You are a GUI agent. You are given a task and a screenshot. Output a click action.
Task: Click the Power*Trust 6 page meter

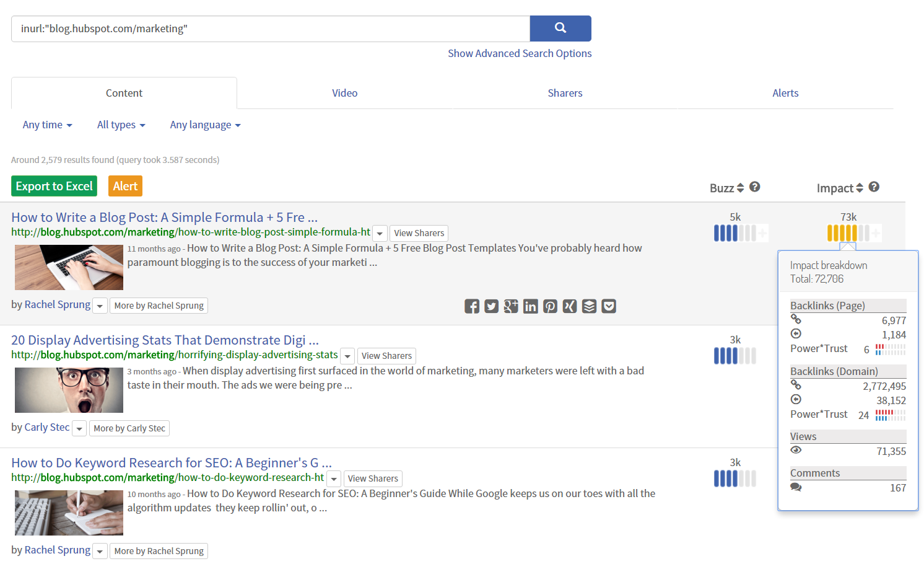point(891,350)
